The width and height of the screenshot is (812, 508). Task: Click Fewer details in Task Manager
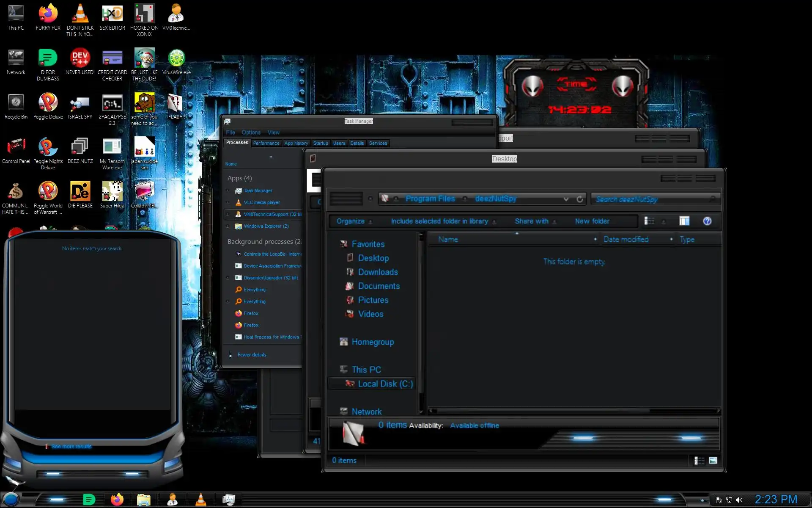click(252, 355)
